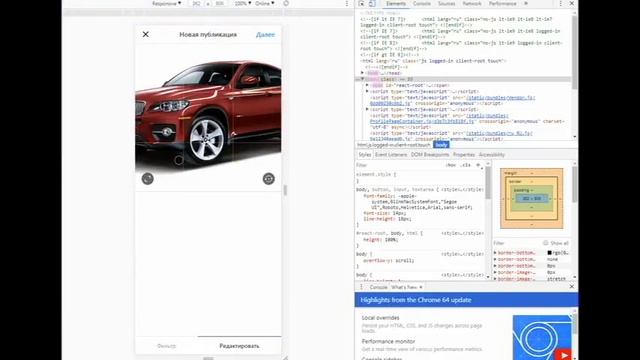The height and width of the screenshot is (360, 640).
Task: Toggle the .cls class editor button
Action: coord(465,165)
